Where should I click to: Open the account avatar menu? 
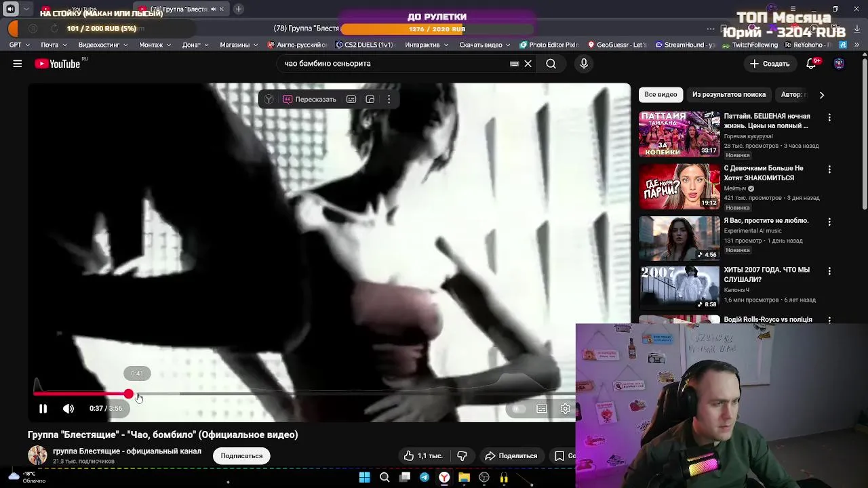[x=839, y=64]
